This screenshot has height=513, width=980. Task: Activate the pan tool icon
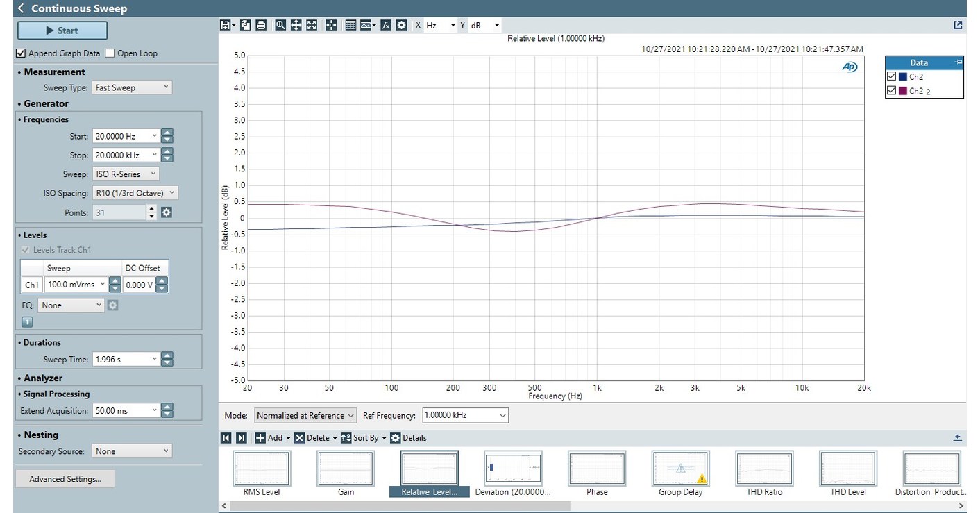pyautogui.click(x=294, y=24)
